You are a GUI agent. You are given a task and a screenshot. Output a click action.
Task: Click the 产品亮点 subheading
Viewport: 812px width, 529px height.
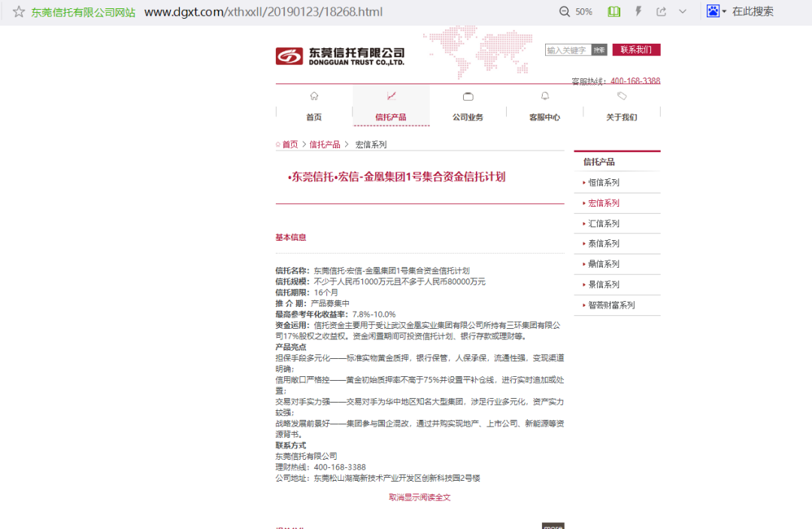tap(290, 347)
